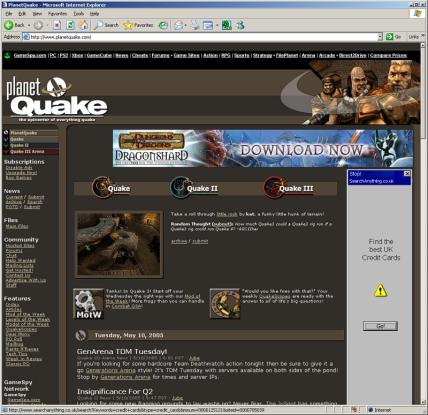Click the Quakeholio weekly image
Viewport: 428px width, 415px height.
point(225,303)
